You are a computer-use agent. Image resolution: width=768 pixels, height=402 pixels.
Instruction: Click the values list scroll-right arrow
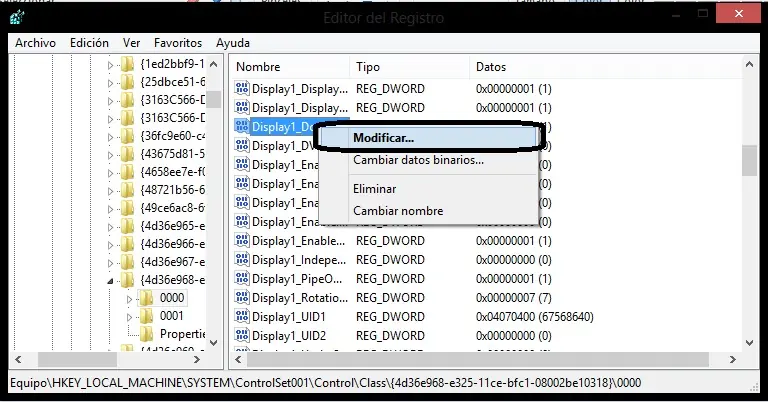tap(733, 359)
